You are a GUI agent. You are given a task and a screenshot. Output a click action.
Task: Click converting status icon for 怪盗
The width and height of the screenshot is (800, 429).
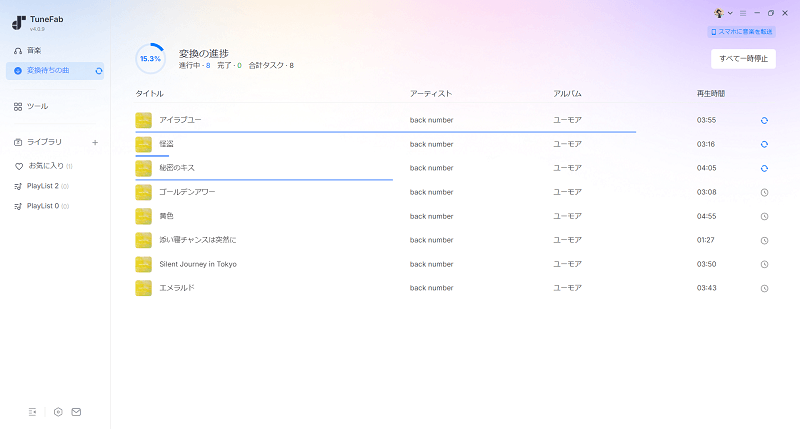click(x=764, y=144)
